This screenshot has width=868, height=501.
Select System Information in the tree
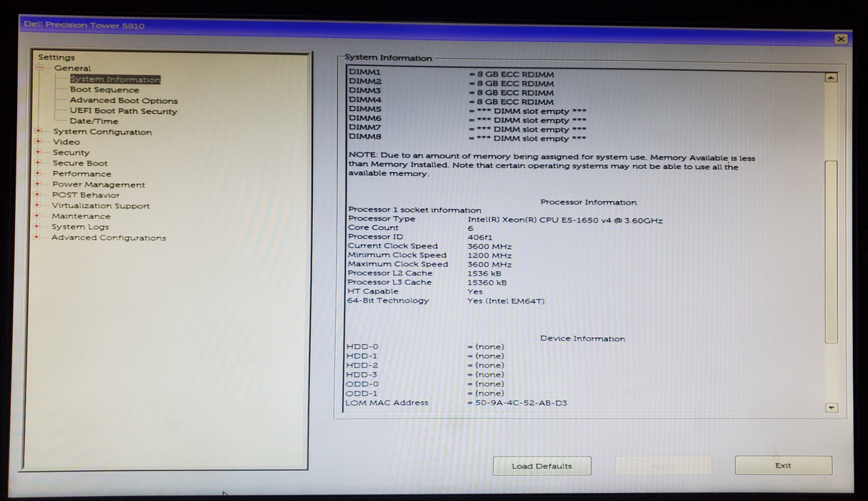(115, 79)
